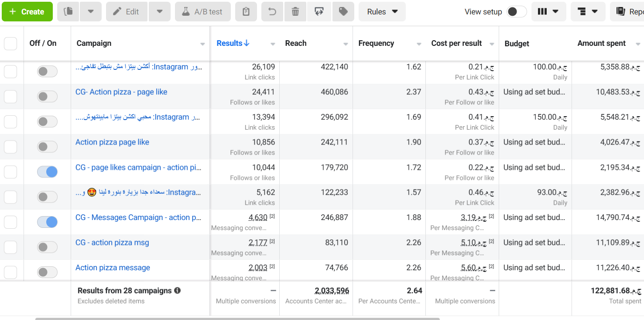Click the horizontal scrollbar at the bottom
Viewport: 644px width, 320px height.
pyautogui.click(x=237, y=319)
